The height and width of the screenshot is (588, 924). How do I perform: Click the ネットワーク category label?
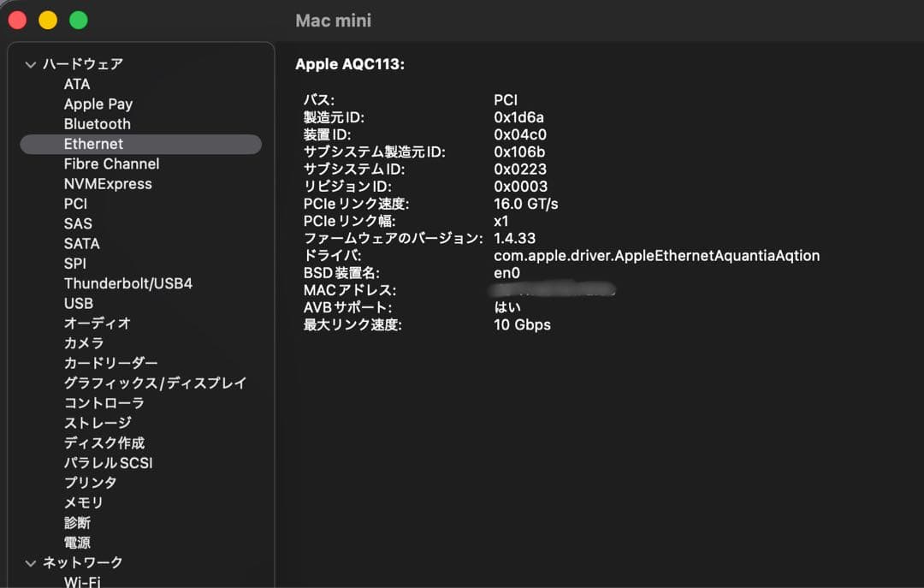point(82,563)
